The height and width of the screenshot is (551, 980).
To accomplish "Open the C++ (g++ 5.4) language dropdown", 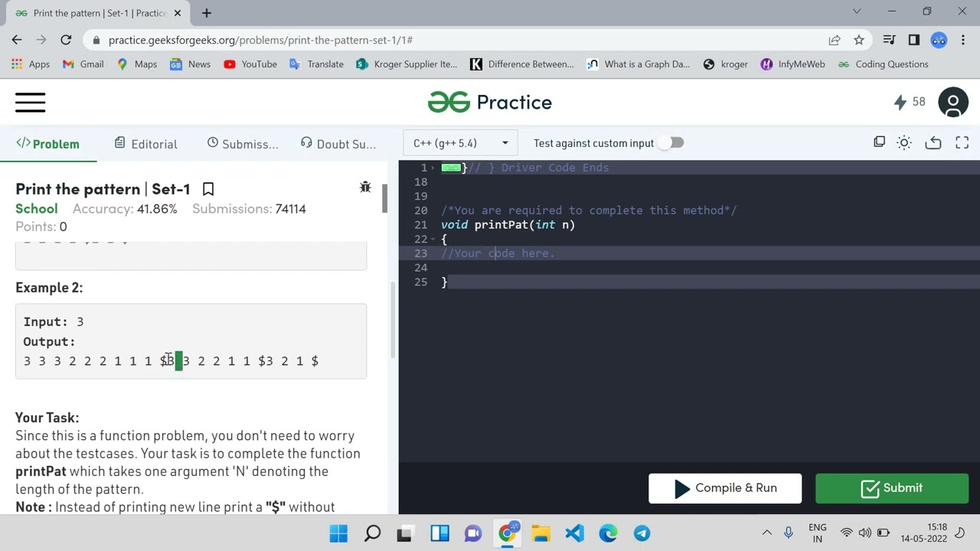I will point(460,143).
